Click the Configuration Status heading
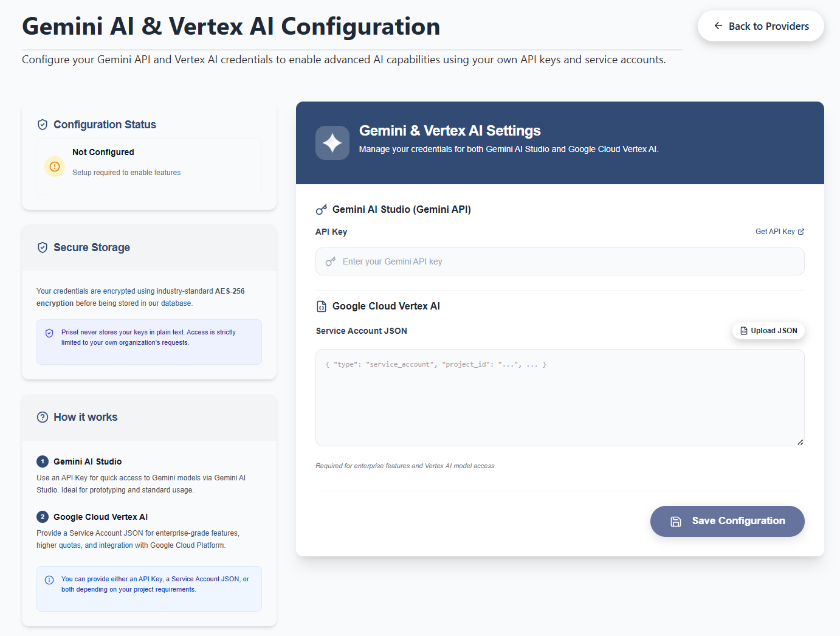 click(105, 125)
